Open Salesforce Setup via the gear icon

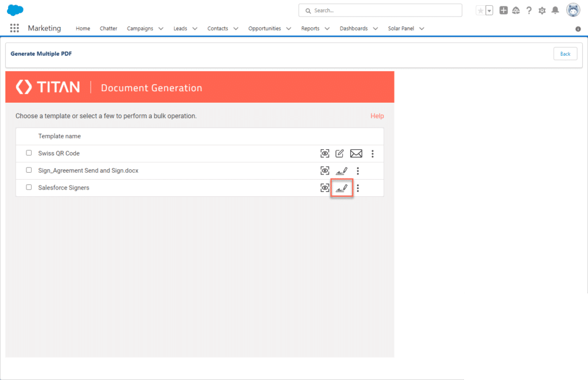(x=541, y=10)
